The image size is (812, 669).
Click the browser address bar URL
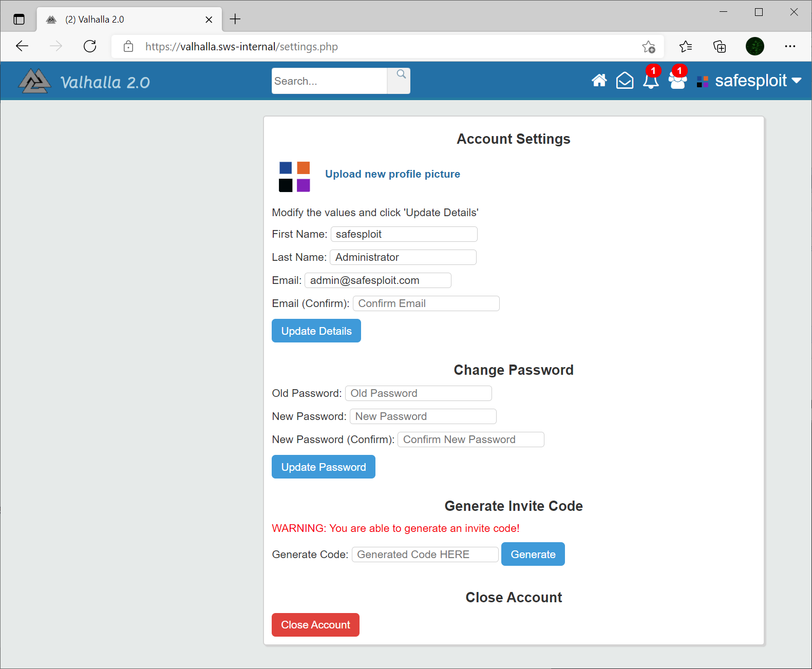click(241, 47)
